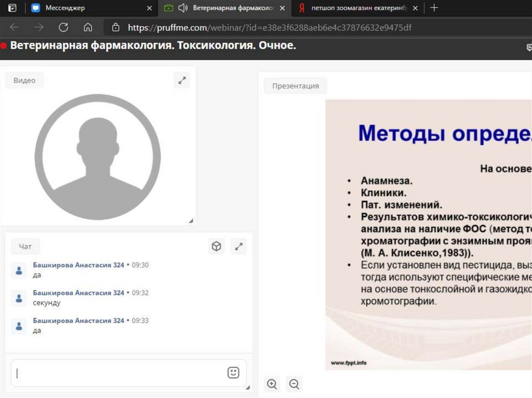
Task: Open the emoji picker in chat
Action: (233, 373)
